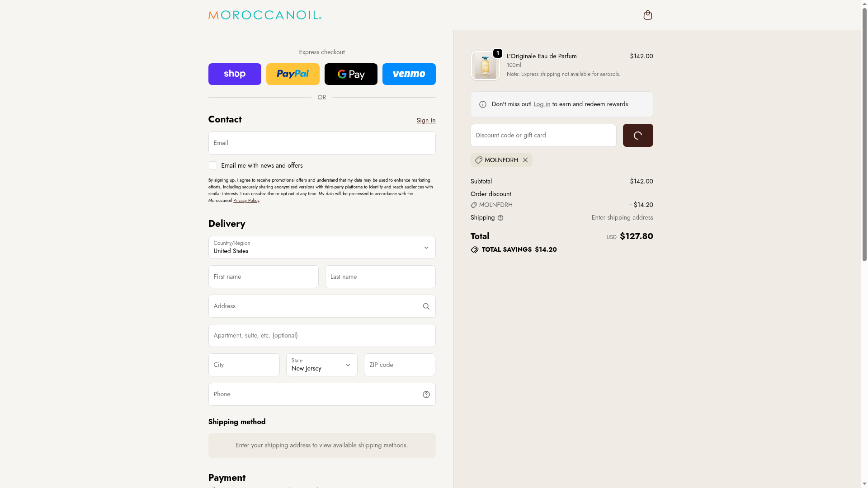This screenshot has height=488, width=868.
Task: Pay with Shop Pay express checkout
Action: (235, 74)
